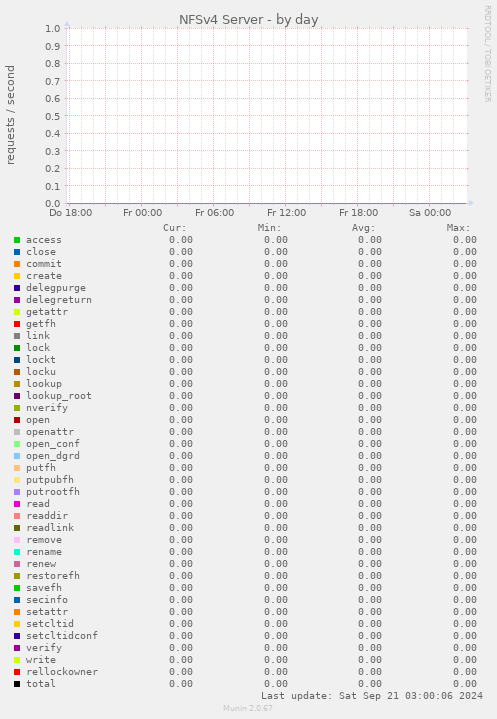The height and width of the screenshot is (719, 497).
Task: Click the requests / second axis label
Action: click(10, 115)
